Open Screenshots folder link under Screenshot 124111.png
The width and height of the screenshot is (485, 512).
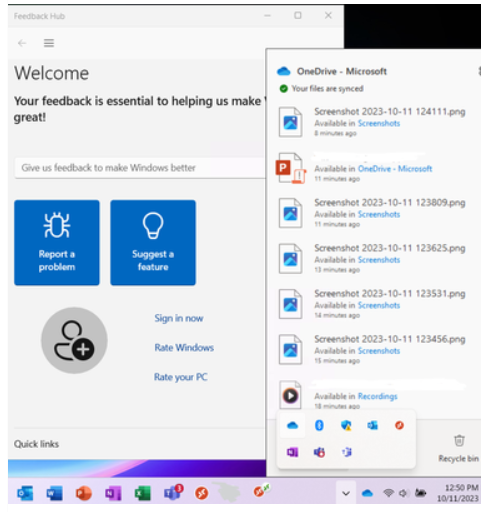[379, 123]
